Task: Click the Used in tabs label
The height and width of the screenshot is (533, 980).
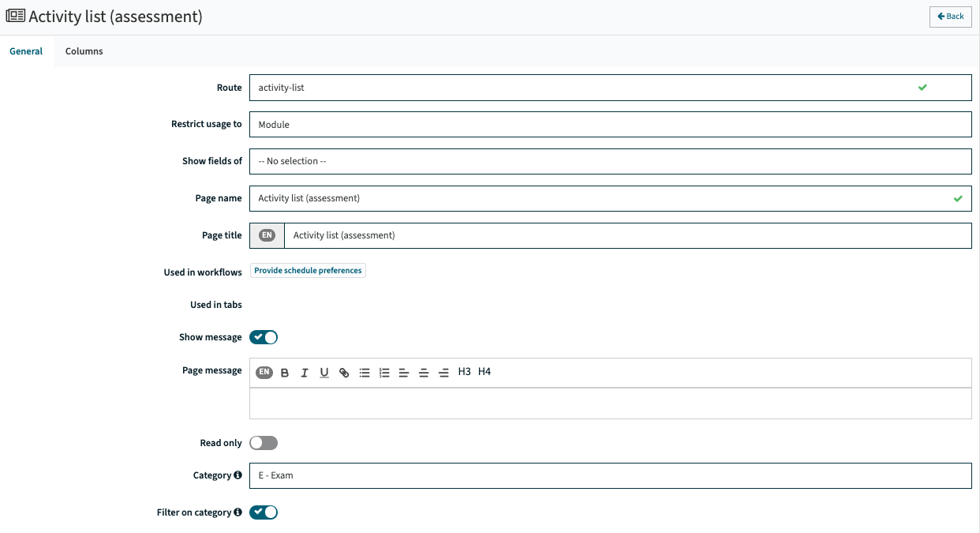Action: (x=216, y=305)
